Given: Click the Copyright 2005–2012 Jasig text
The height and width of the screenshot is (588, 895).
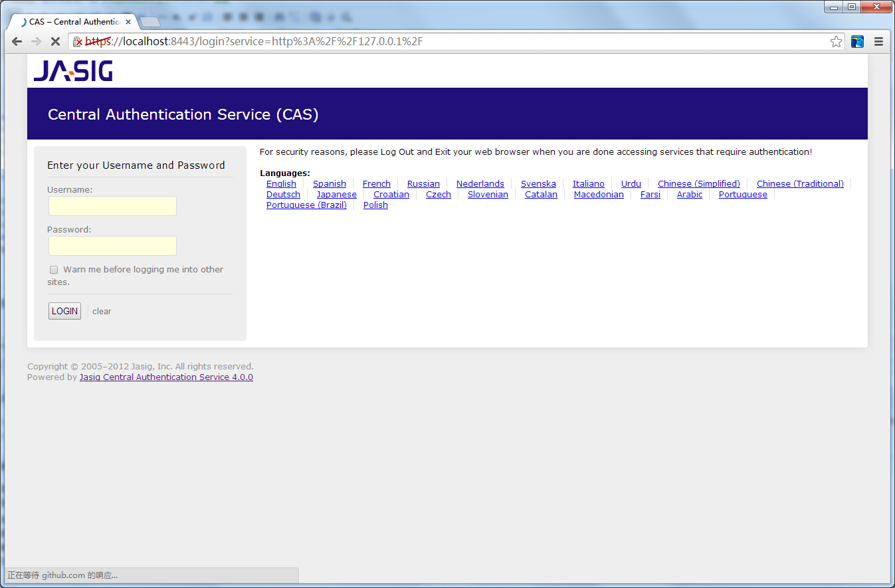Looking at the screenshot, I should (140, 367).
